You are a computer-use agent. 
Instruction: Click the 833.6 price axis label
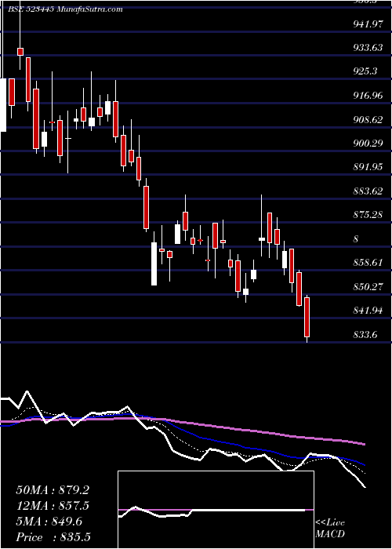365,335
